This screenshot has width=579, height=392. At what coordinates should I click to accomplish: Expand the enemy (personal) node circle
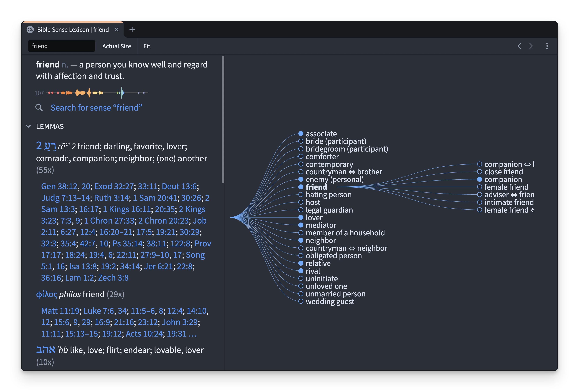[301, 179]
